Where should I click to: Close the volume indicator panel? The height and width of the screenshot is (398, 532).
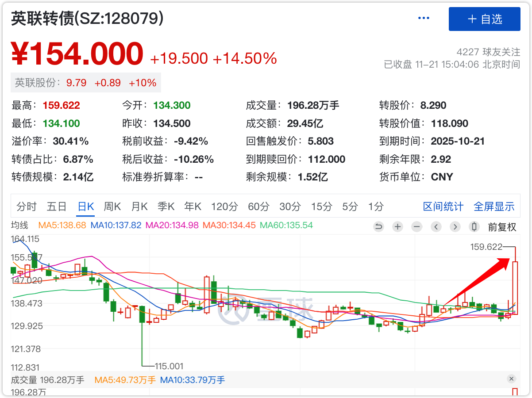click(x=511, y=379)
